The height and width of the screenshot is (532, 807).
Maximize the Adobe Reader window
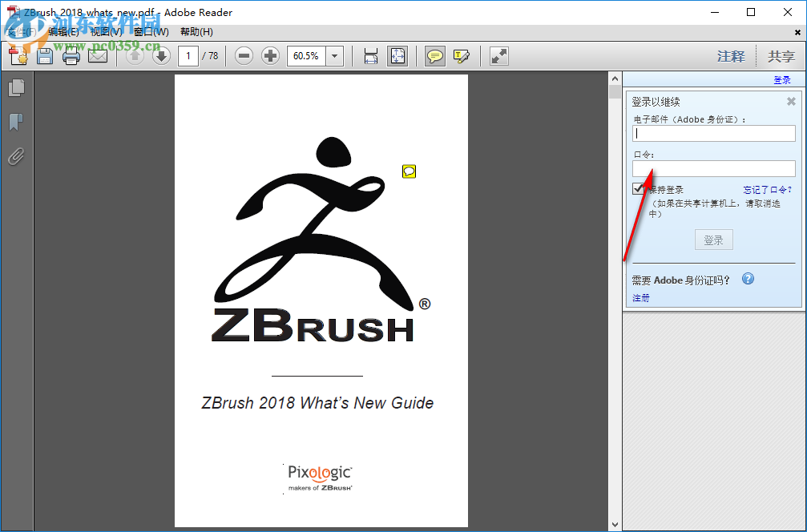(x=751, y=12)
